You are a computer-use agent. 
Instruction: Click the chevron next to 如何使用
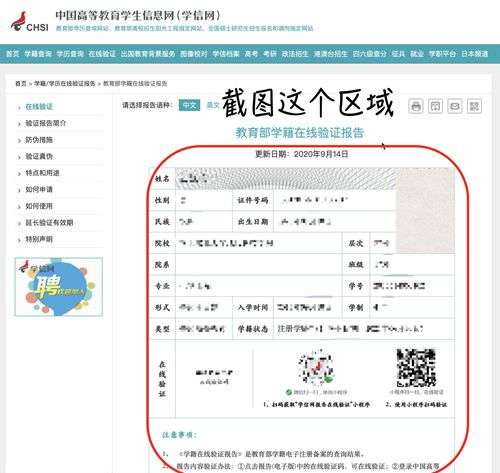(19, 207)
